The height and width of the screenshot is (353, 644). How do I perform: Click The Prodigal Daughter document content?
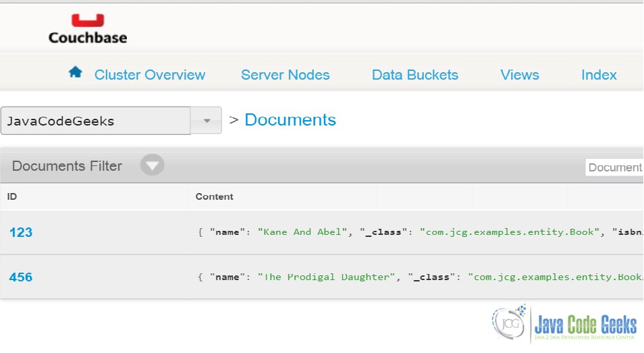click(x=420, y=277)
